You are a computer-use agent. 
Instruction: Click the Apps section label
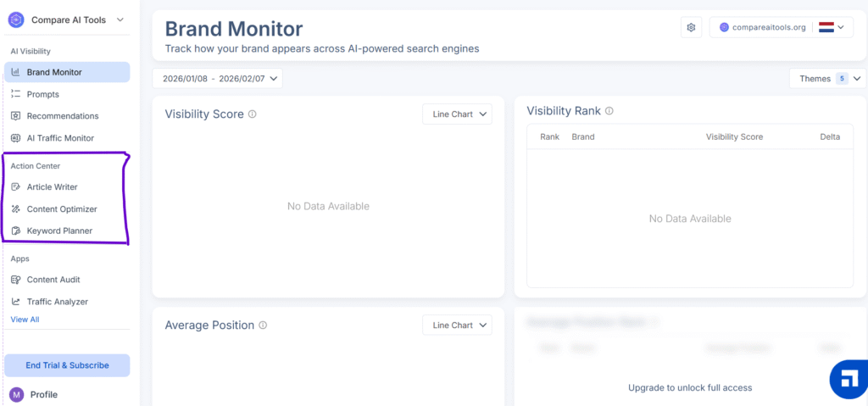[20, 259]
